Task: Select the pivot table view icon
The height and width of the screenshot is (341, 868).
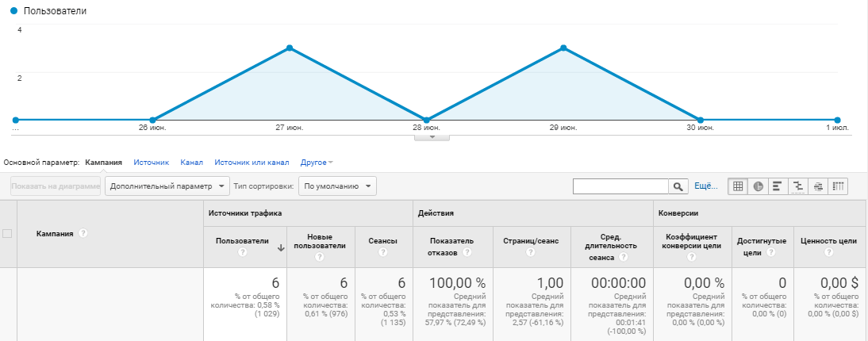Action: (838, 186)
